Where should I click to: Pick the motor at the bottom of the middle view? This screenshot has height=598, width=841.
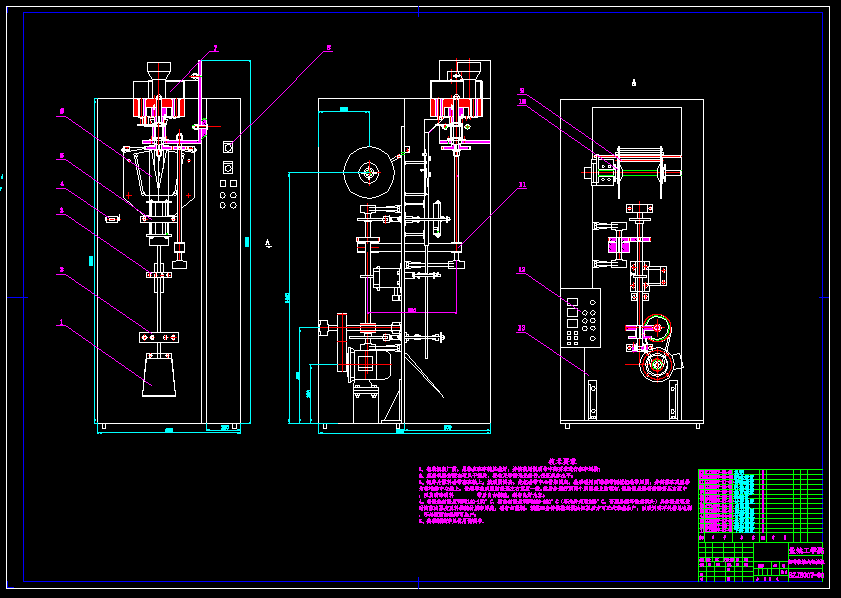(x=369, y=364)
